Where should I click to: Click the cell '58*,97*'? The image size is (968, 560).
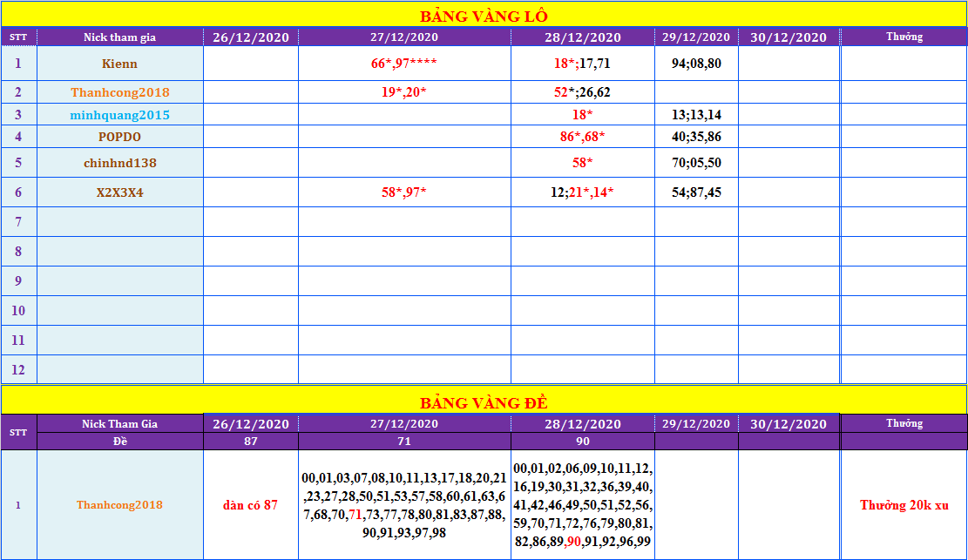404,192
